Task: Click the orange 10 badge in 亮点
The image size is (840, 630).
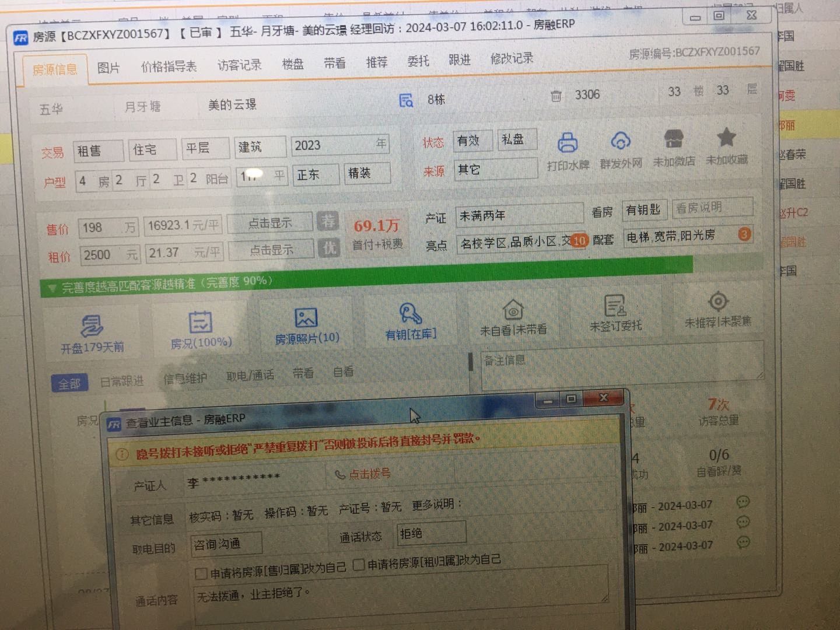Action: (579, 240)
